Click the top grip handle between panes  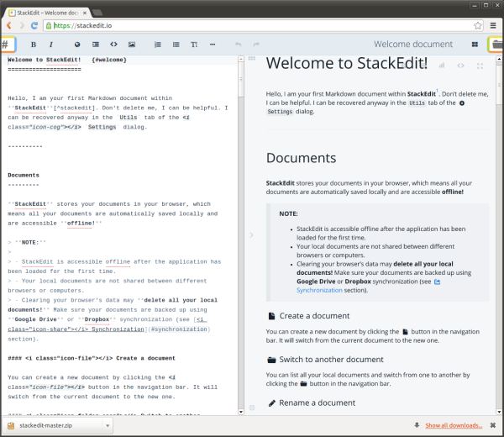(x=252, y=58)
